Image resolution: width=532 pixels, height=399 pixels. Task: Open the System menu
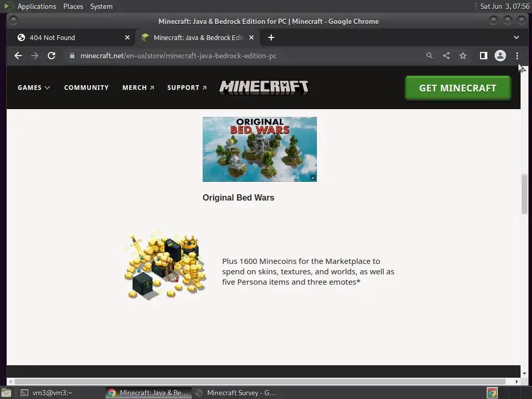point(101,6)
